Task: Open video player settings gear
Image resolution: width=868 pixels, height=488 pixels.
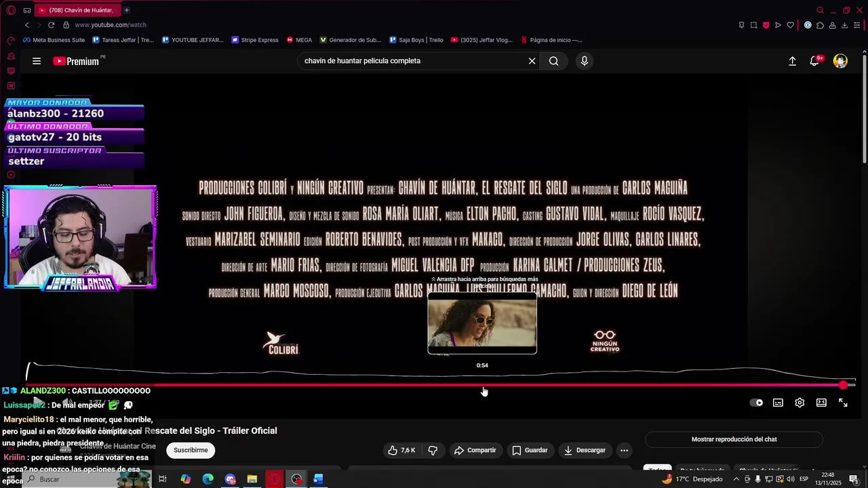Action: coord(800,403)
